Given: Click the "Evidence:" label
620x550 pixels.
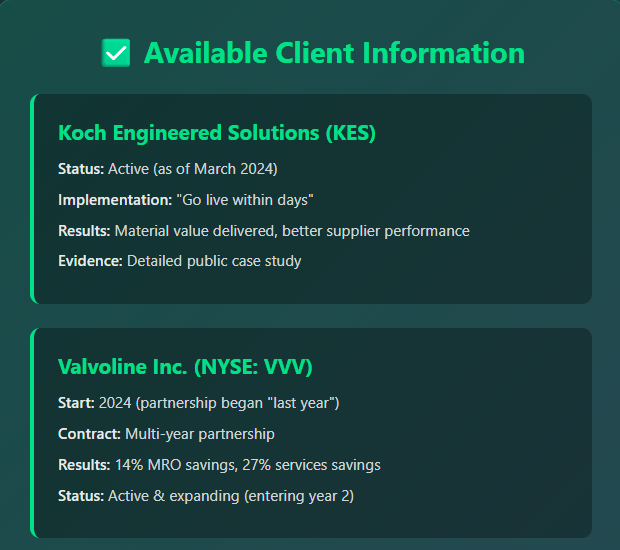Looking at the screenshot, I should 90,263.
